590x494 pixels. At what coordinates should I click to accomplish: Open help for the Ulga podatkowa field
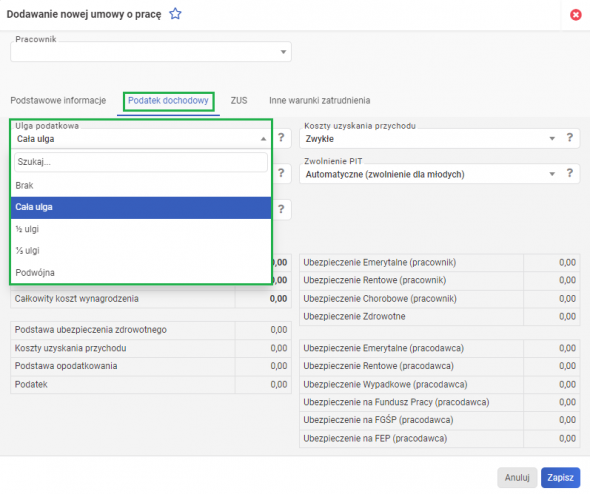click(281, 138)
